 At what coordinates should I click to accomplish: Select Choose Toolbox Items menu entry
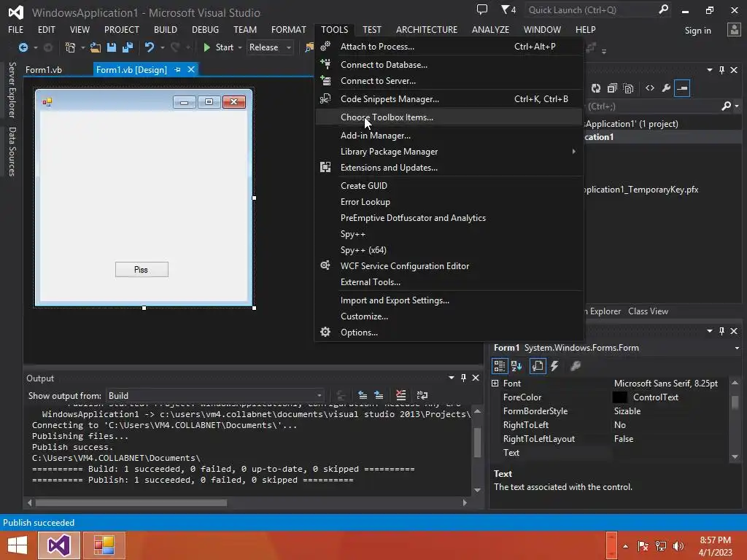449,117
